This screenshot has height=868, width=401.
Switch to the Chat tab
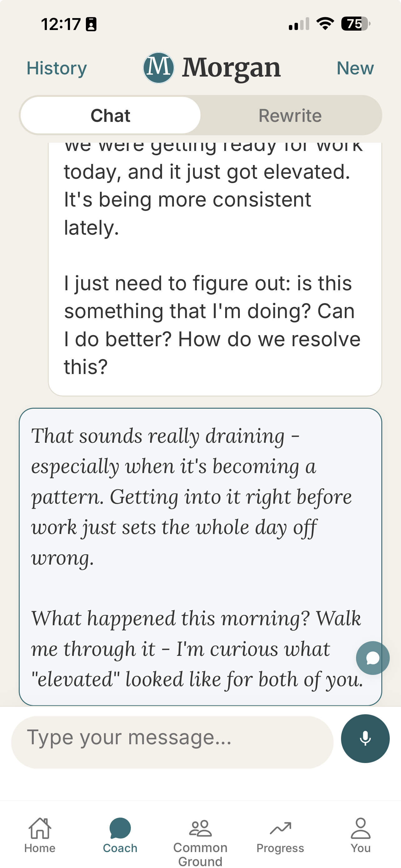point(111,115)
